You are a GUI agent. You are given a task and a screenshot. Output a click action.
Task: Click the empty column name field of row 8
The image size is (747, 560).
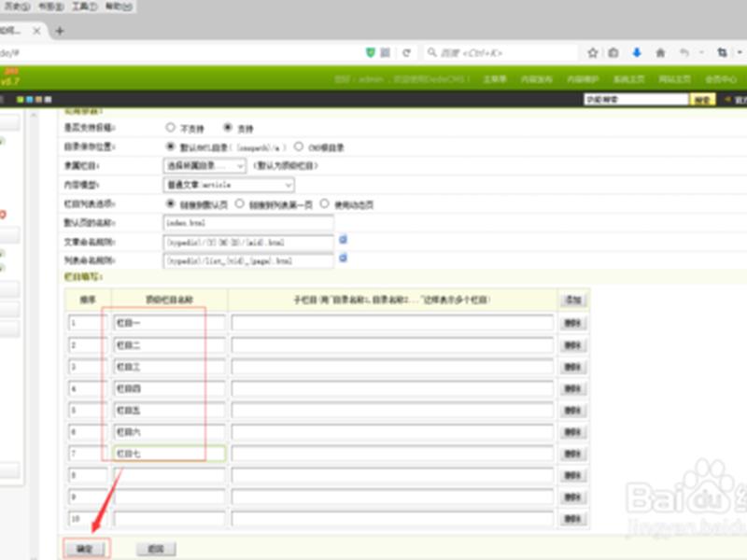[x=169, y=475]
